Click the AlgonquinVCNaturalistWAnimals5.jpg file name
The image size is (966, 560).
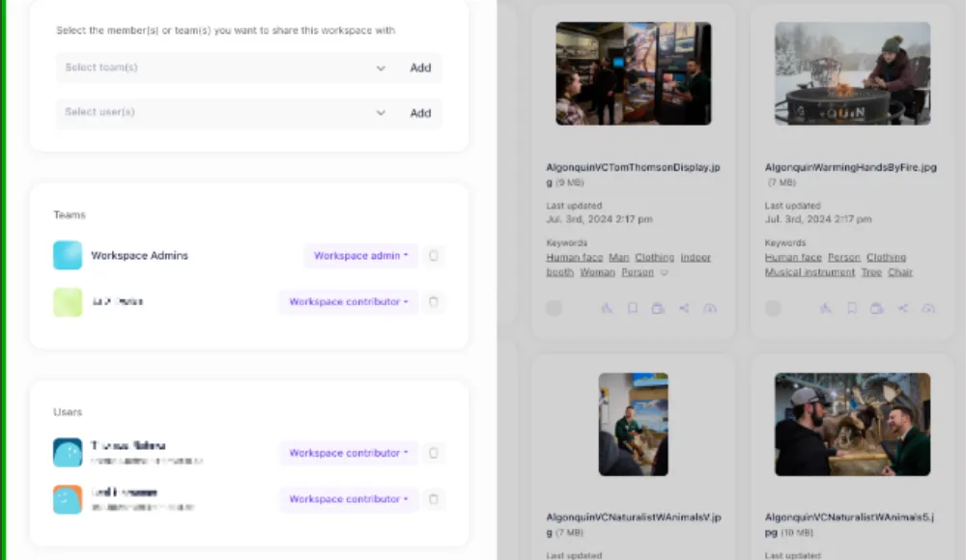pyautogui.click(x=849, y=523)
